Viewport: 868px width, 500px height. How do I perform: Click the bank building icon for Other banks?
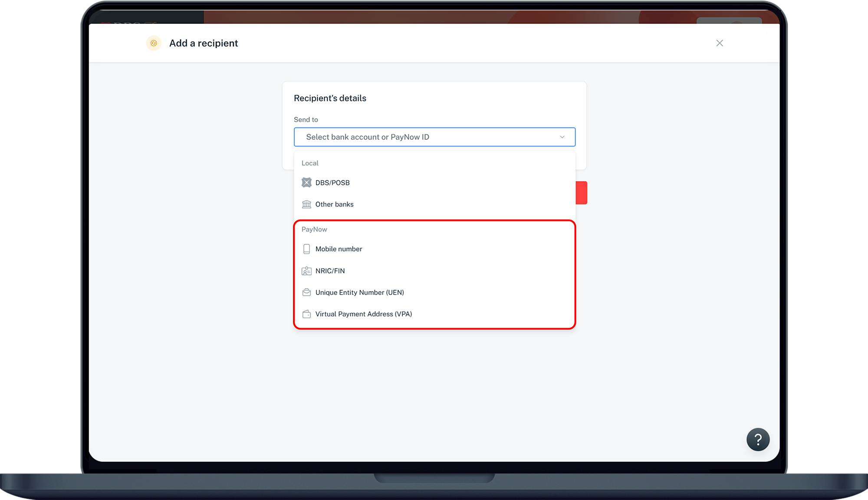(x=306, y=204)
